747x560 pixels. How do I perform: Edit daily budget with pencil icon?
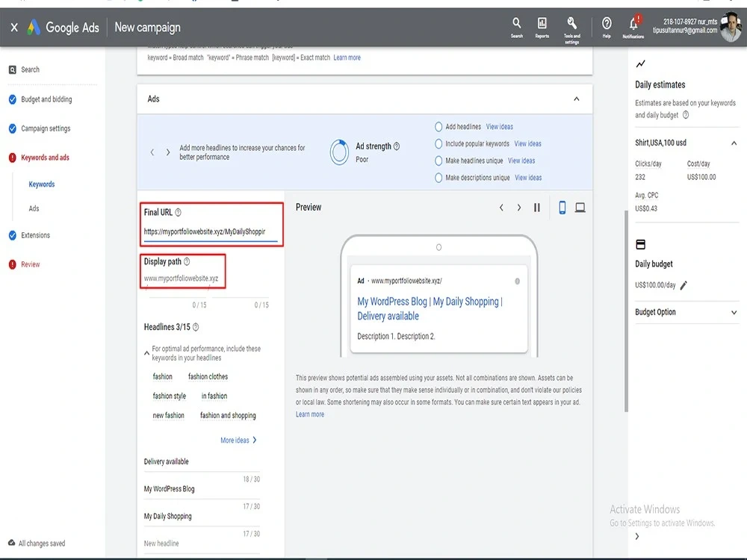(x=684, y=285)
